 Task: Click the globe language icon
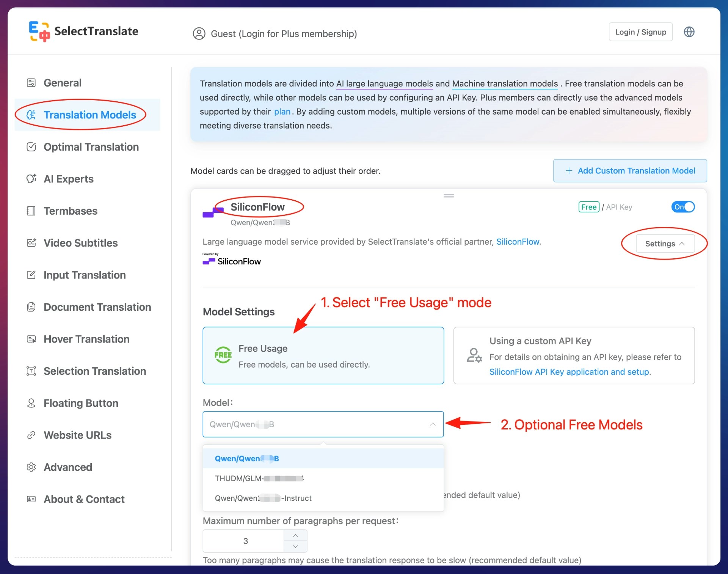(689, 32)
